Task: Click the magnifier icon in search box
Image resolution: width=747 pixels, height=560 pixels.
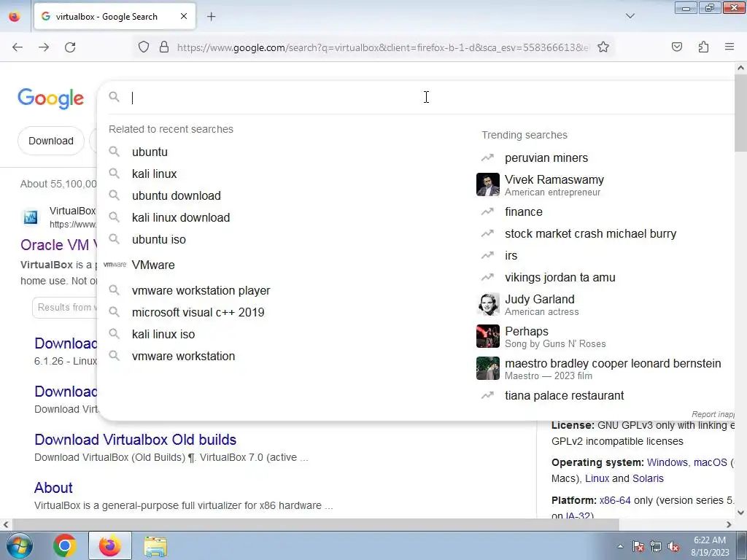Action: tap(114, 97)
